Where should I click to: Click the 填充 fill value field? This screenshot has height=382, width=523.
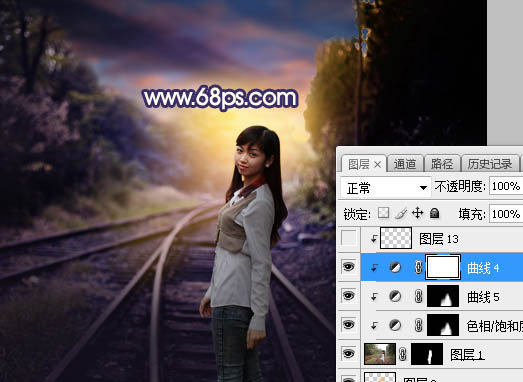506,214
